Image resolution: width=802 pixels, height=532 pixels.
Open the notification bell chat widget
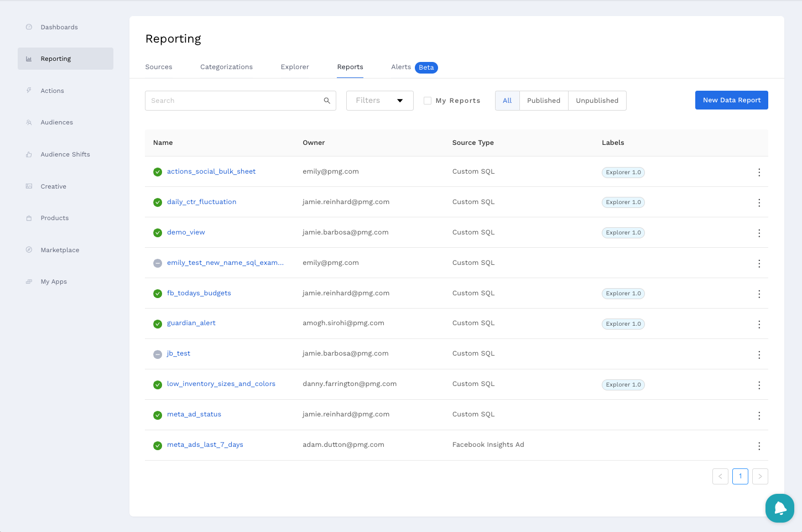tap(779, 508)
